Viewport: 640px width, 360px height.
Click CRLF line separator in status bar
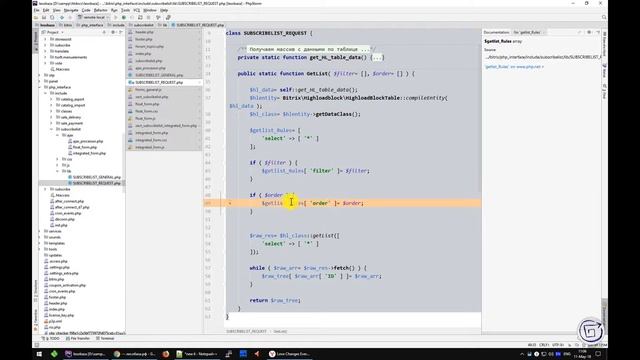(544, 345)
